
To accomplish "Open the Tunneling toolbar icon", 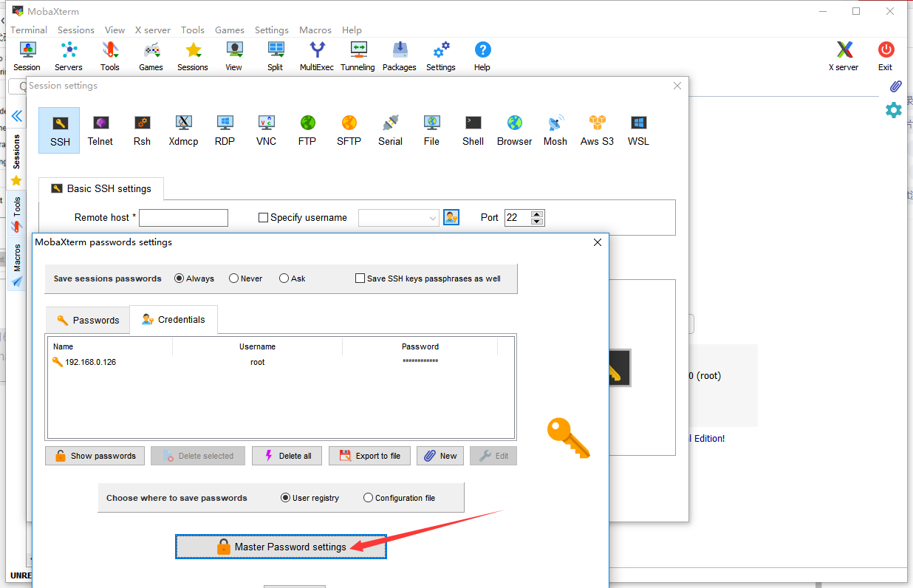I will (358, 56).
